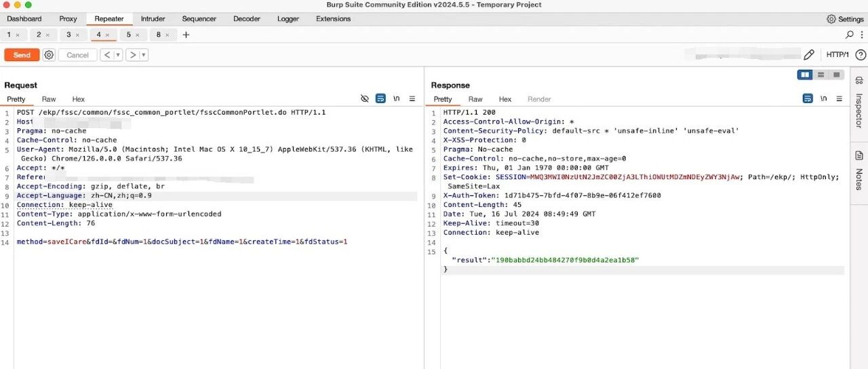Screen dimensions: 868x369
Task: Switch response view to Raw
Action: click(475, 99)
